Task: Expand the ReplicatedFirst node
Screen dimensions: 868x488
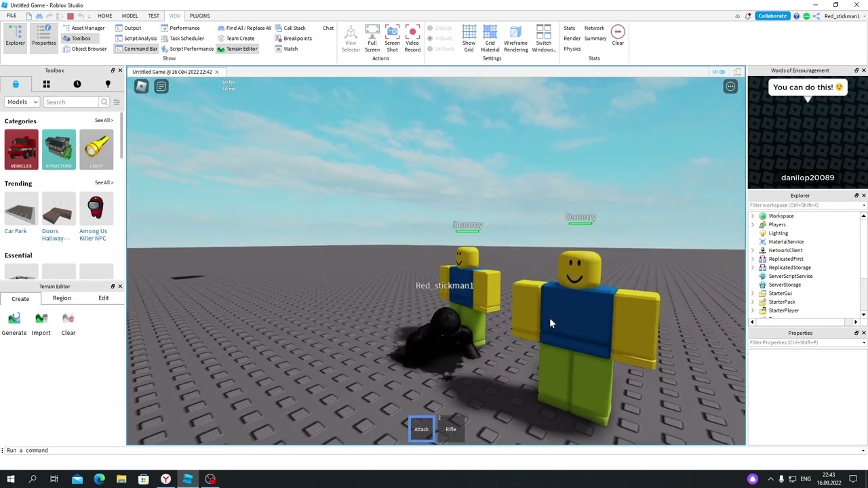Action: [753, 259]
